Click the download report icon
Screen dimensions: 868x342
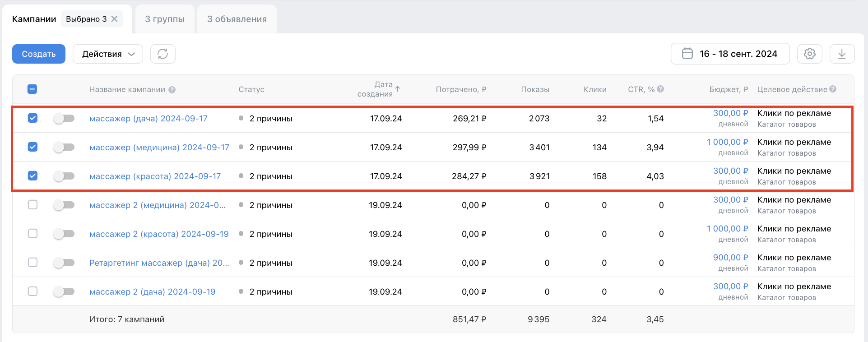tap(842, 54)
